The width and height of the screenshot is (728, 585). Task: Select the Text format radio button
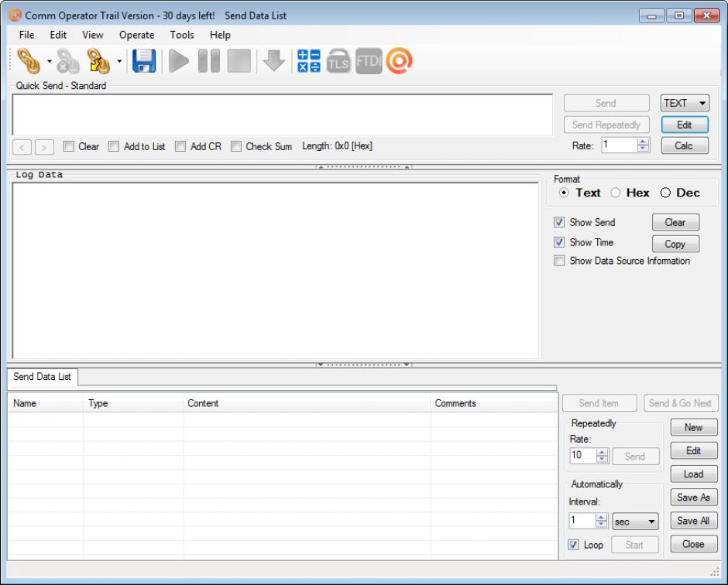point(564,193)
